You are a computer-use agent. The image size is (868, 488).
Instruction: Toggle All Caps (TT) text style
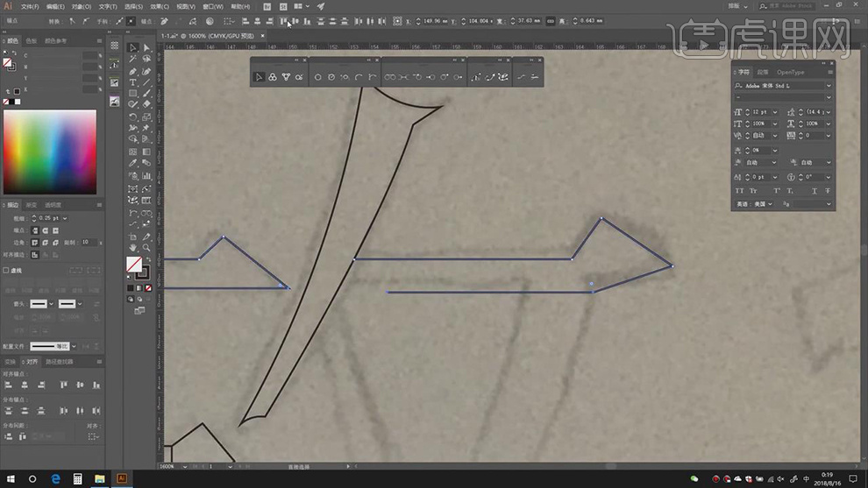739,190
